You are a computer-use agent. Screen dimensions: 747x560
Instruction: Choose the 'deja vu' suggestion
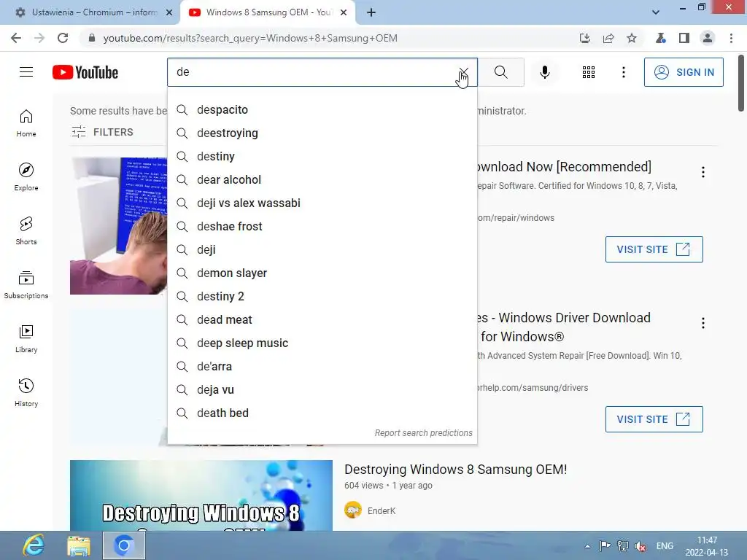pos(322,389)
